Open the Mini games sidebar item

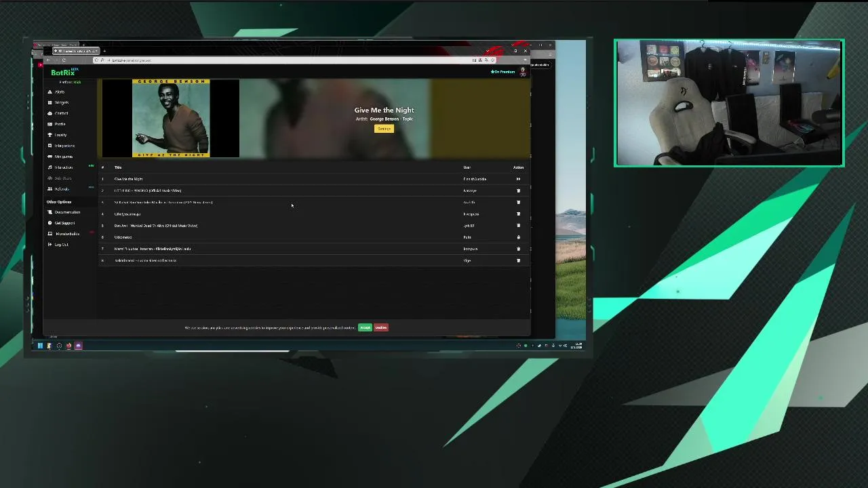click(60, 157)
